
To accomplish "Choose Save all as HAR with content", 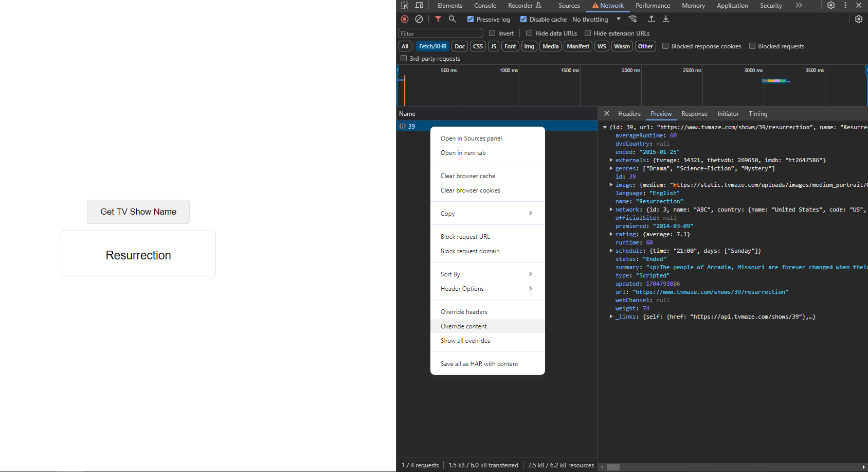I will 487,364.
